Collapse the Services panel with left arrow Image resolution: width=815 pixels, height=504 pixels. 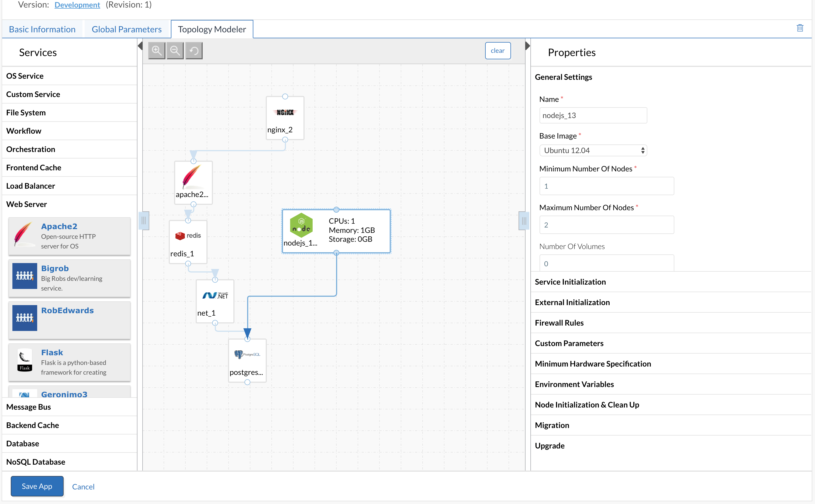pos(140,46)
